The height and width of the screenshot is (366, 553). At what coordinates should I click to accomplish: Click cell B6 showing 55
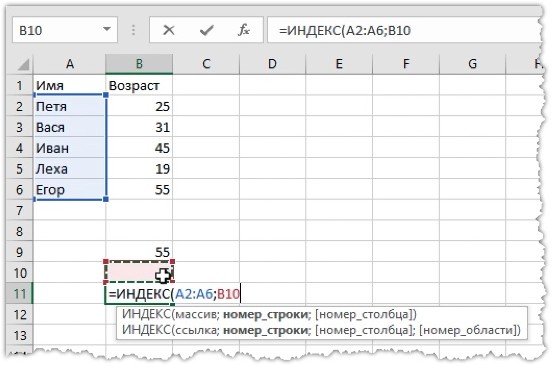pos(139,190)
